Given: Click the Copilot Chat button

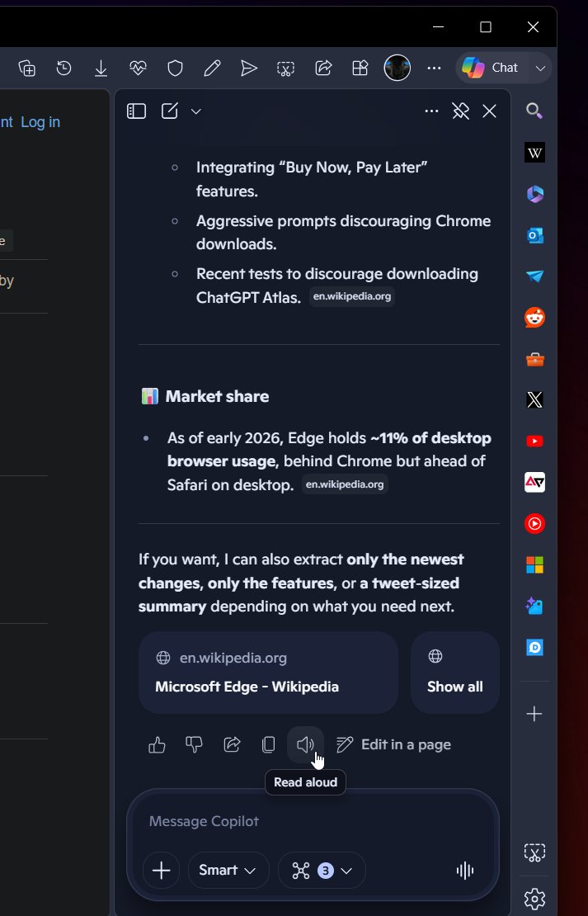Looking at the screenshot, I should [x=491, y=68].
